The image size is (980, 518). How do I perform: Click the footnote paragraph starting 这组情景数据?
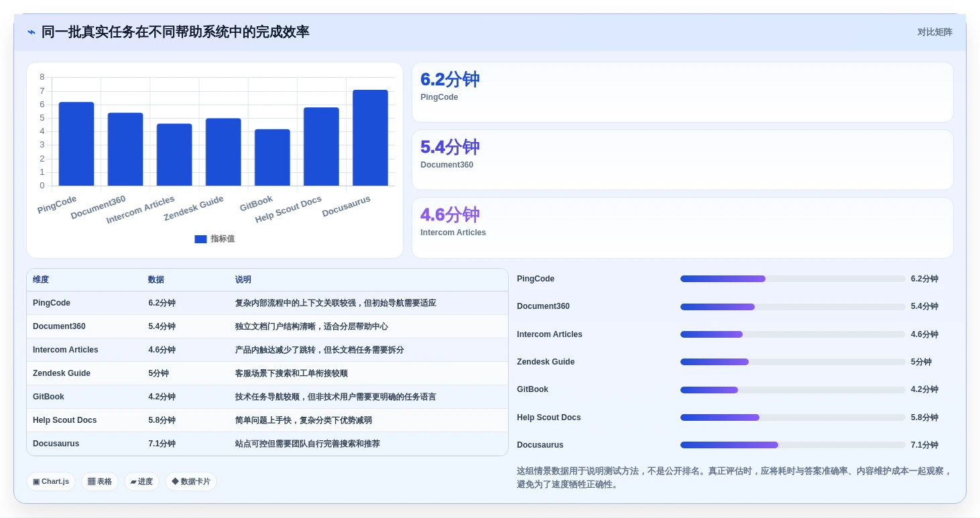click(734, 478)
